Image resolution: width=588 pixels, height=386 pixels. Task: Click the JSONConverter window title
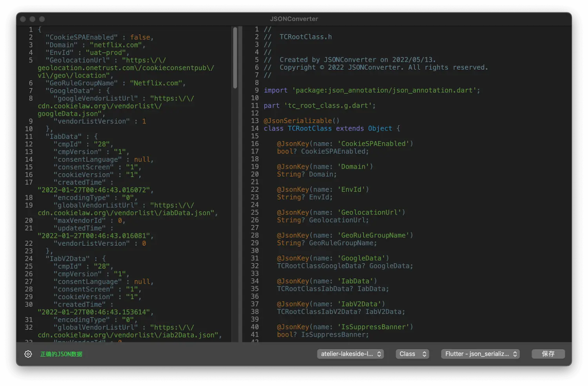(x=294, y=19)
